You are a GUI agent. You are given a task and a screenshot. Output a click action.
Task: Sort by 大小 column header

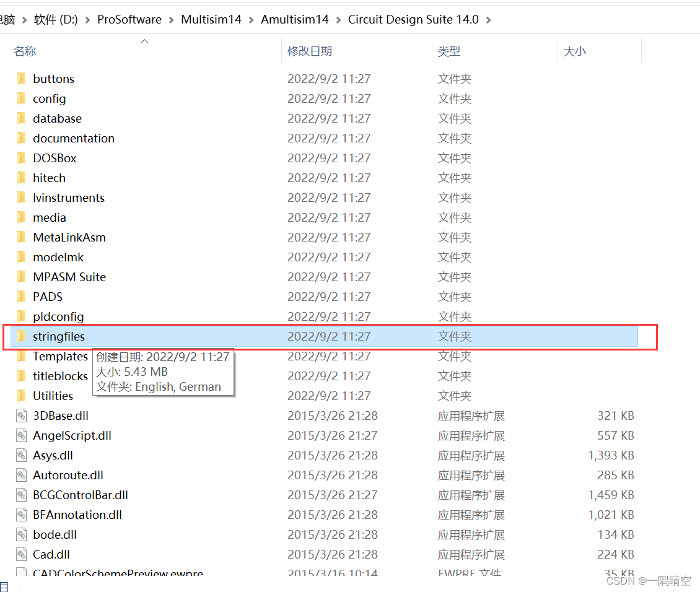pos(574,51)
